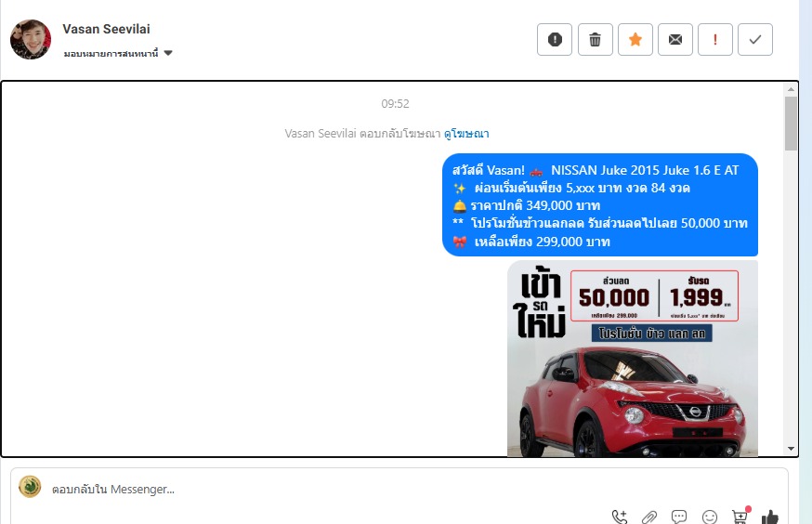Screen dimensions: 812x524
Task: Click the chat scrollbar thumb
Action: coord(791,124)
